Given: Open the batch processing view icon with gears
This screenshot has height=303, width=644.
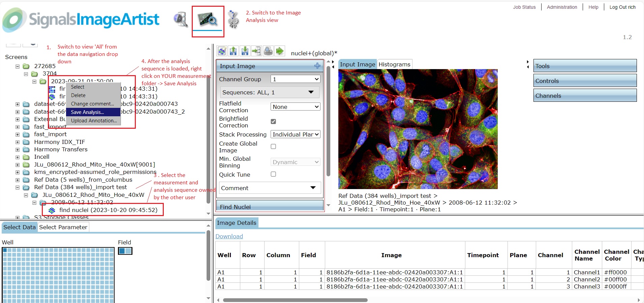Looking at the screenshot, I should pyautogui.click(x=233, y=20).
